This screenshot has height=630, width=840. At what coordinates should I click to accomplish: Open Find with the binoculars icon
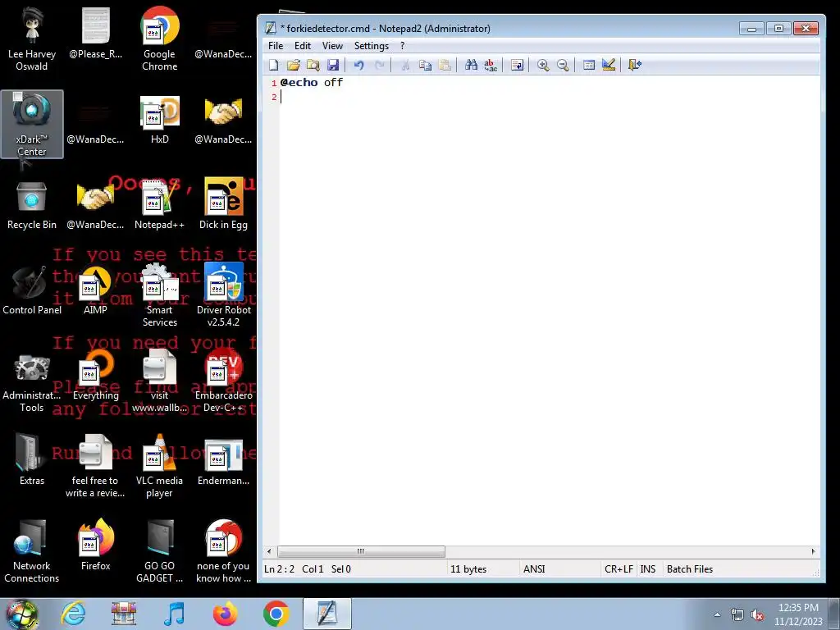coord(471,66)
